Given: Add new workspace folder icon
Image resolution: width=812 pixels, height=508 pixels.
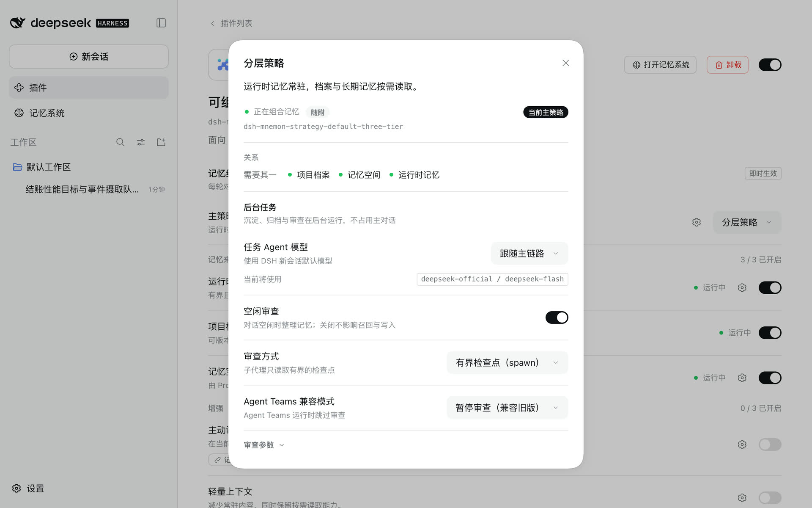Looking at the screenshot, I should pyautogui.click(x=161, y=142).
